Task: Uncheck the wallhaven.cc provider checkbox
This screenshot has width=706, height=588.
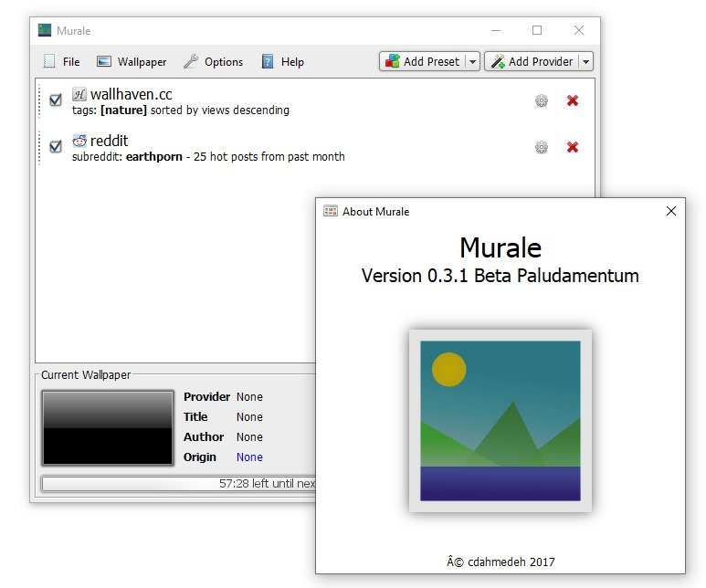Action: [56, 100]
